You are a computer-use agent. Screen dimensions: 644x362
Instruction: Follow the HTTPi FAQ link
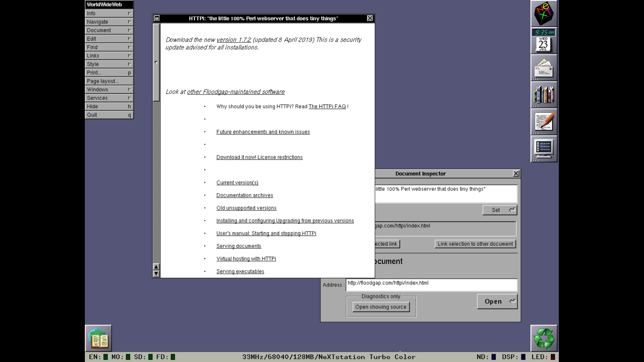click(x=327, y=107)
